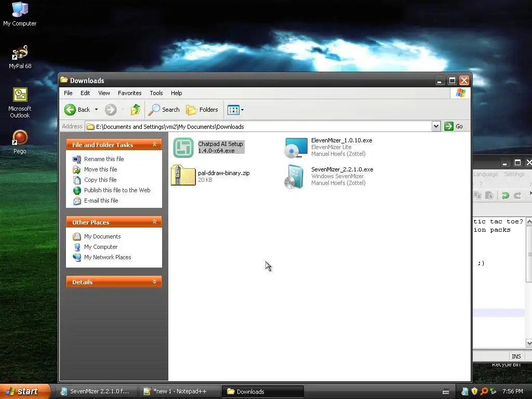This screenshot has width=532, height=399.
Task: Show the Folders tree pane
Action: pos(202,110)
